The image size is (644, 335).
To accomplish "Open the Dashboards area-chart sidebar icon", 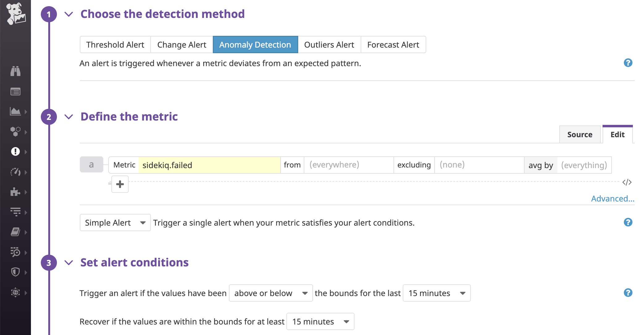I will [15, 111].
